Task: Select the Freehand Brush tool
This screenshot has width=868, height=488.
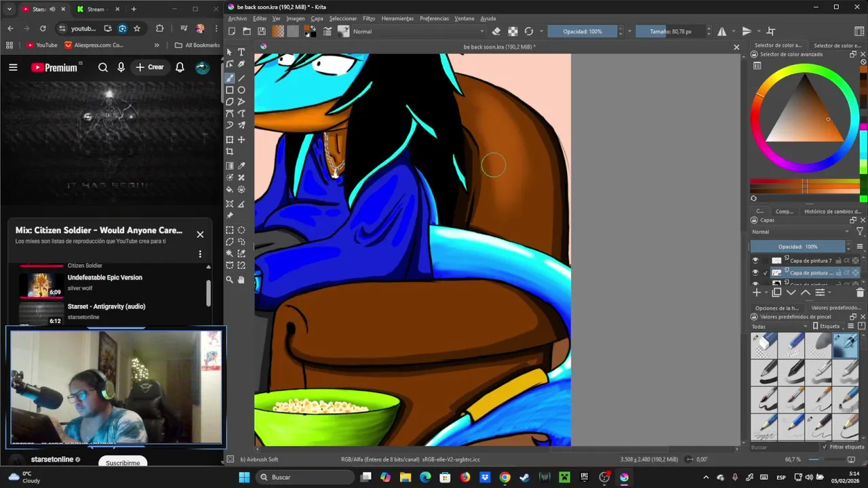Action: coord(230,78)
